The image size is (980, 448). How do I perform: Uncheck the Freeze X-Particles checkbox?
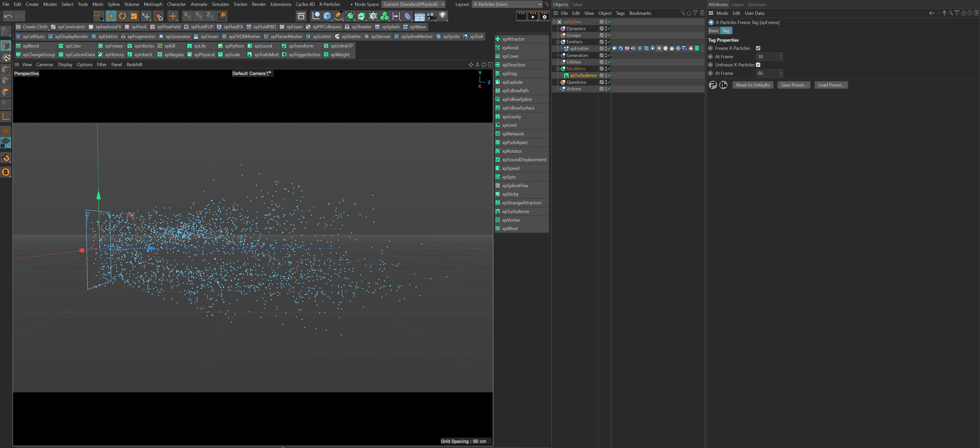(758, 48)
